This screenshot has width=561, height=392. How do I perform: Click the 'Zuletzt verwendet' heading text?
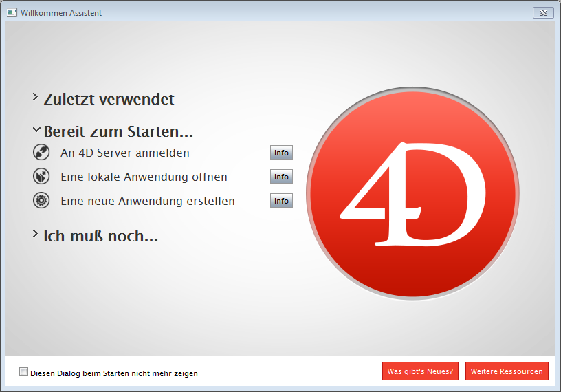[x=109, y=99]
